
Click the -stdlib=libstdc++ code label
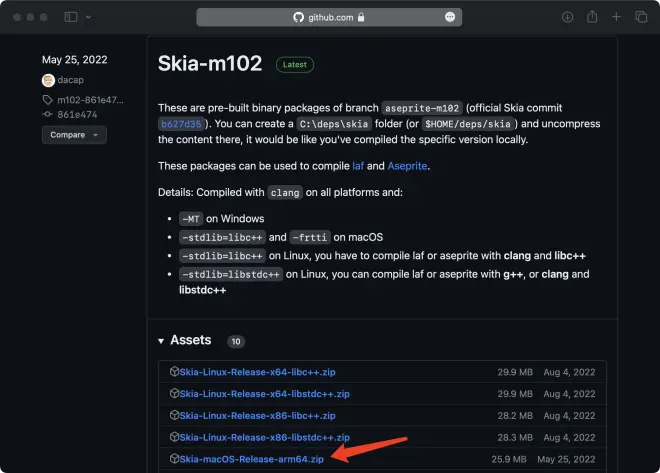pos(231,275)
